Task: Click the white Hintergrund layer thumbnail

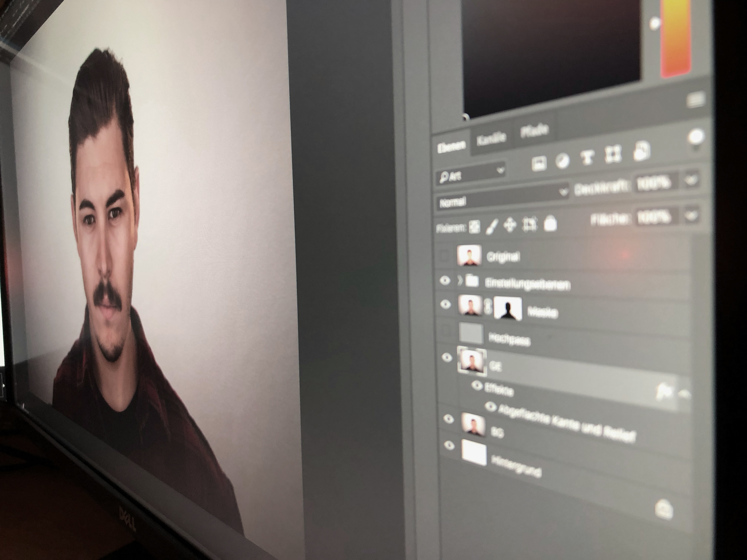Action: (474, 452)
